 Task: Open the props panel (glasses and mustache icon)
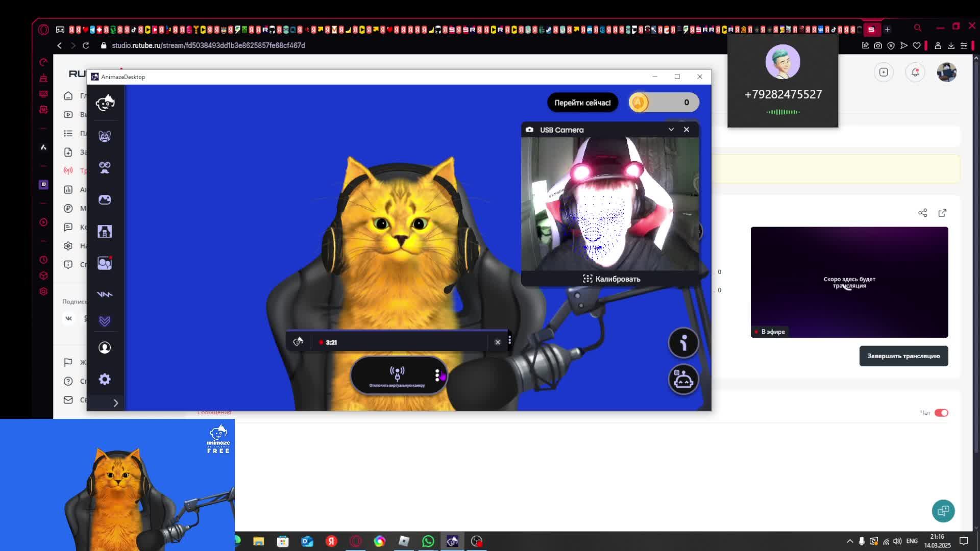(105, 168)
